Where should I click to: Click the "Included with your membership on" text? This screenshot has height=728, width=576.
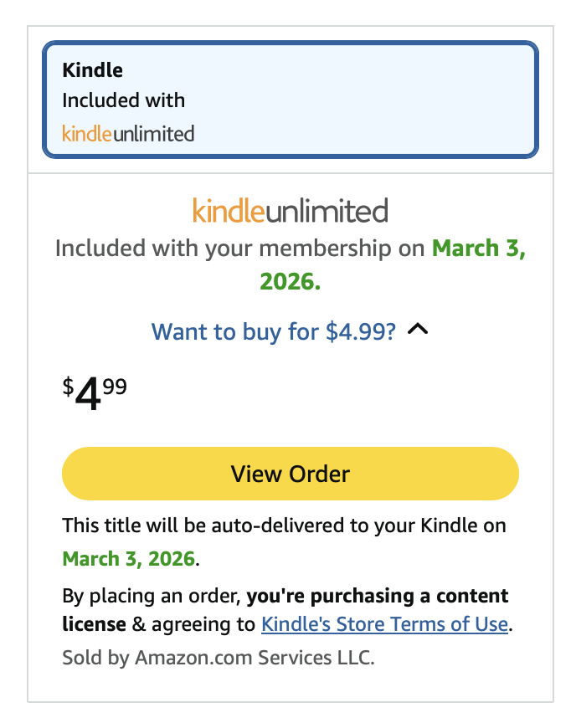(240, 249)
